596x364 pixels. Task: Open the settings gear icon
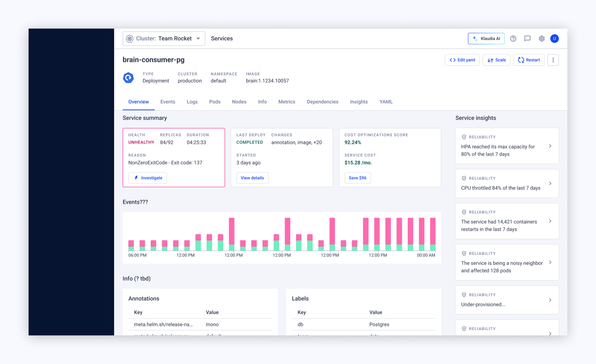[542, 39]
